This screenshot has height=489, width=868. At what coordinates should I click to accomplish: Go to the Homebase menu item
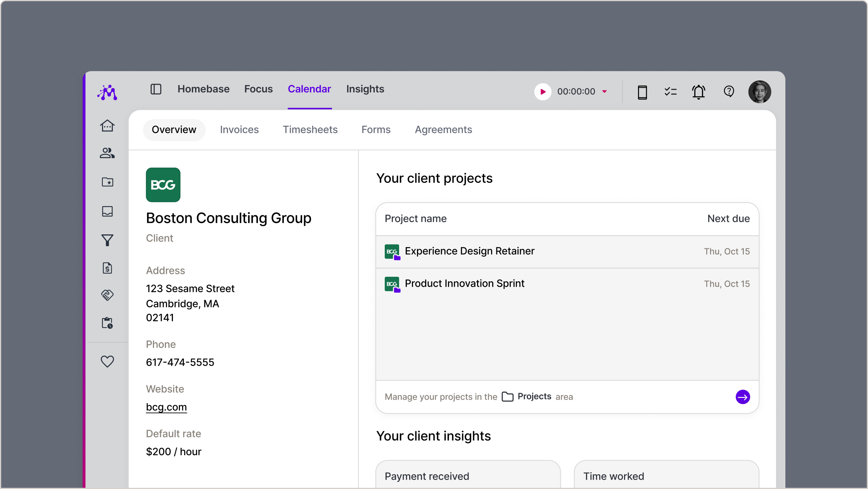pos(203,89)
